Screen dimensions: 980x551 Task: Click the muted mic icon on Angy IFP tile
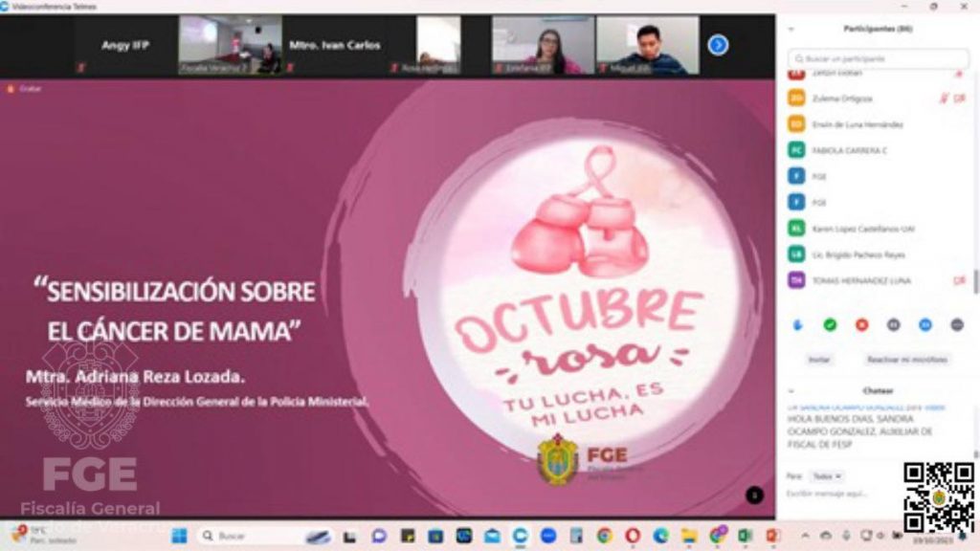(x=81, y=67)
